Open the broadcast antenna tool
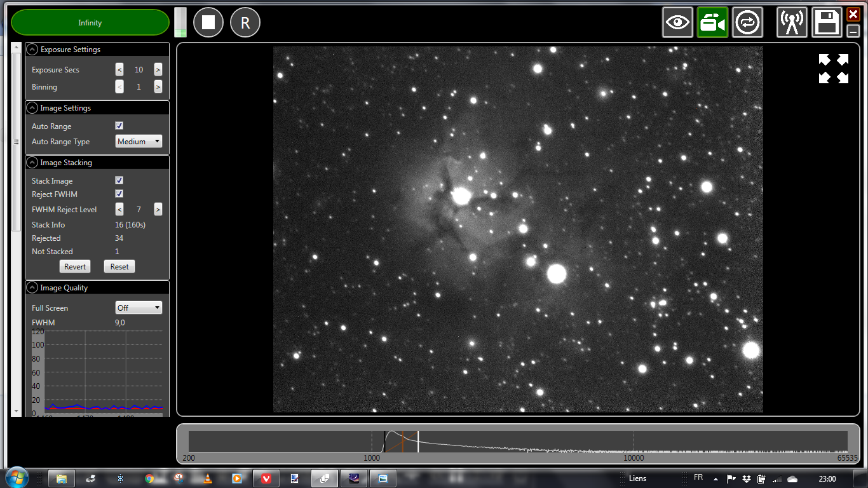The width and height of the screenshot is (868, 488). 791,22
